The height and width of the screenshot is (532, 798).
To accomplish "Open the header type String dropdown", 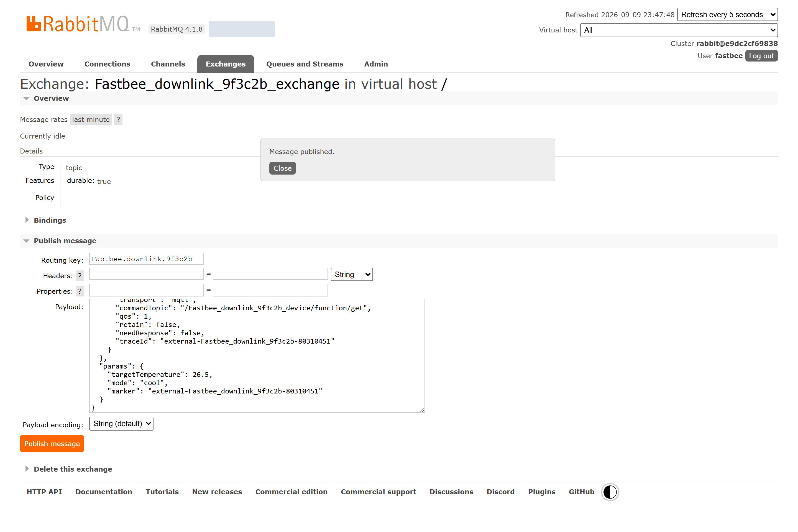I will 352,274.
